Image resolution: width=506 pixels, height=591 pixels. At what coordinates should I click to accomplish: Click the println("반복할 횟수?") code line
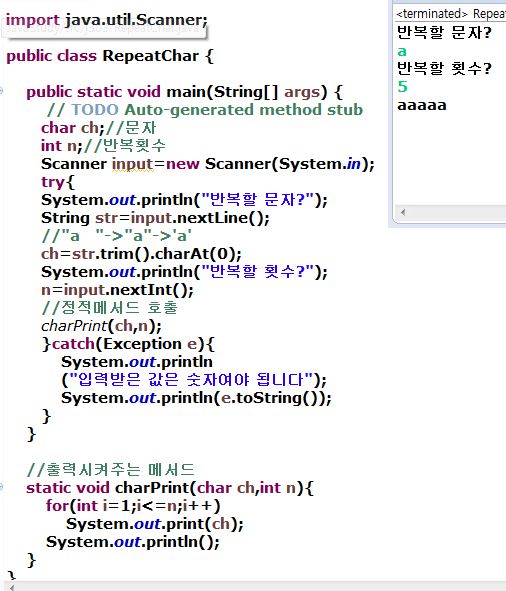pos(184,272)
